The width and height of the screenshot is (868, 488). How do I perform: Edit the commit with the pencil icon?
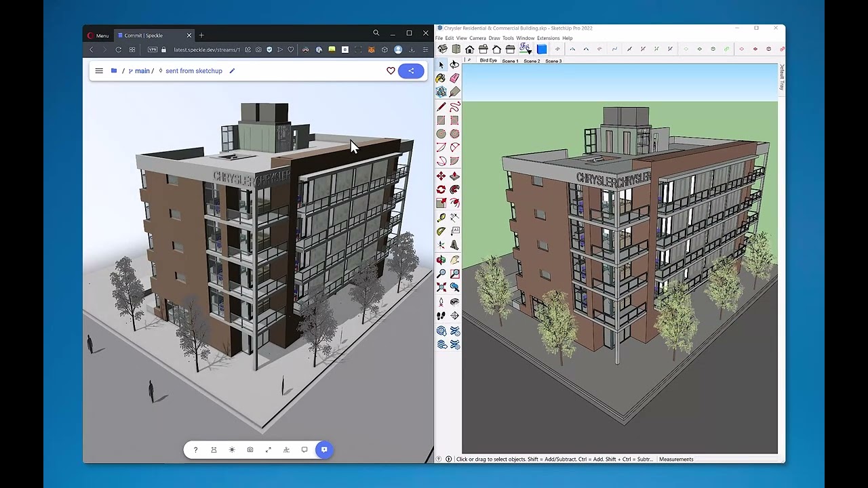click(x=232, y=70)
